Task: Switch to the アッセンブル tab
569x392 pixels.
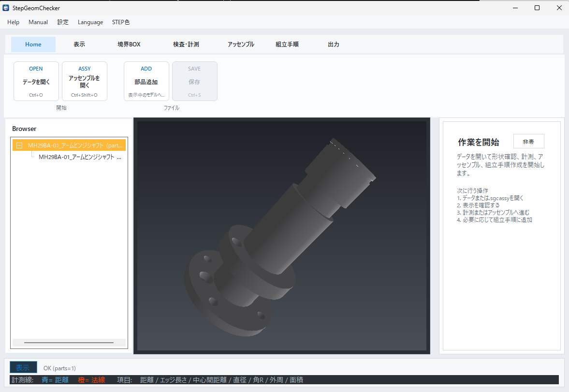Action: [241, 44]
